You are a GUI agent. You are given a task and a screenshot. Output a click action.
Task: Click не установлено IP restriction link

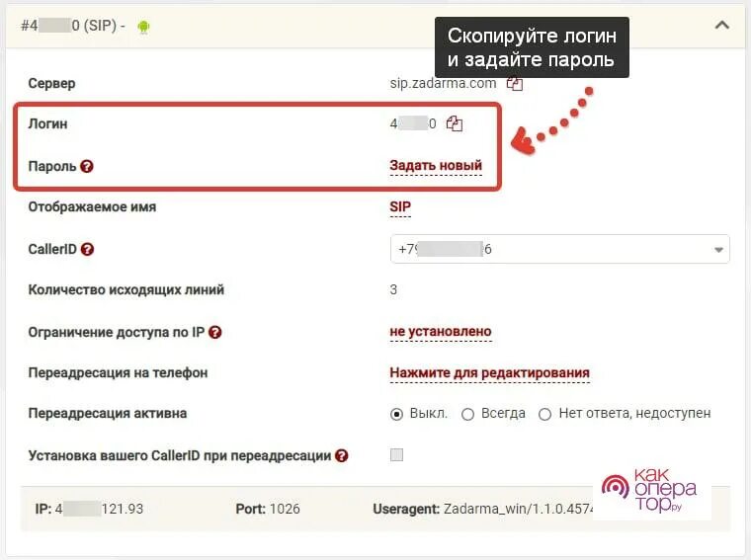pos(441,332)
